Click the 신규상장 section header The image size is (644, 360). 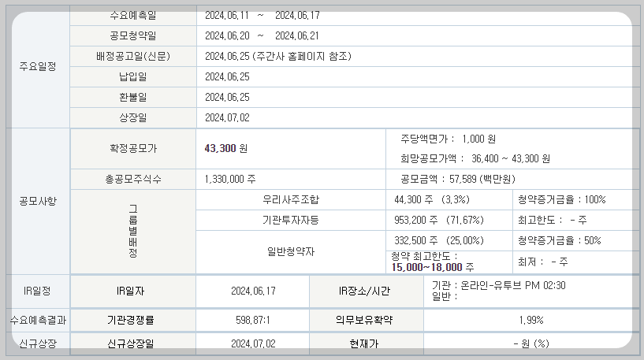tap(38, 343)
